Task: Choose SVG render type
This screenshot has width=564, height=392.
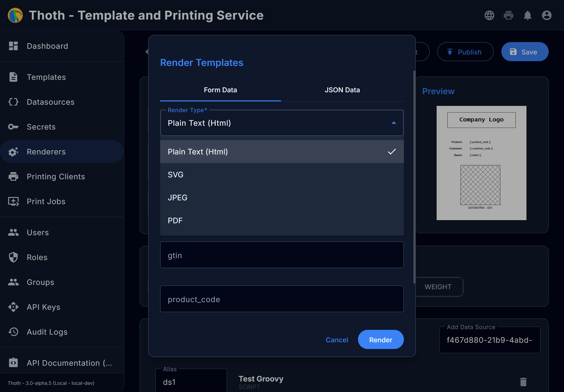Action: coord(282,175)
